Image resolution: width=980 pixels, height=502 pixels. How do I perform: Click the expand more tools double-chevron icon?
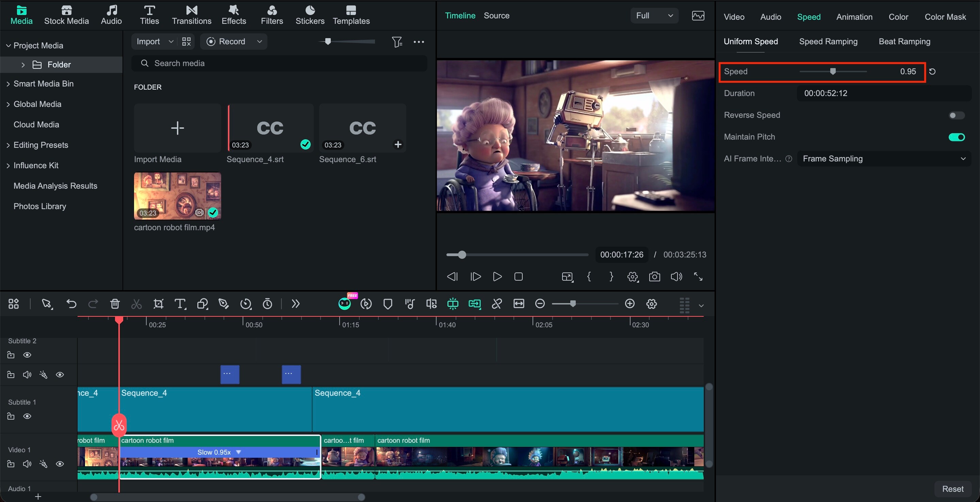(x=296, y=303)
